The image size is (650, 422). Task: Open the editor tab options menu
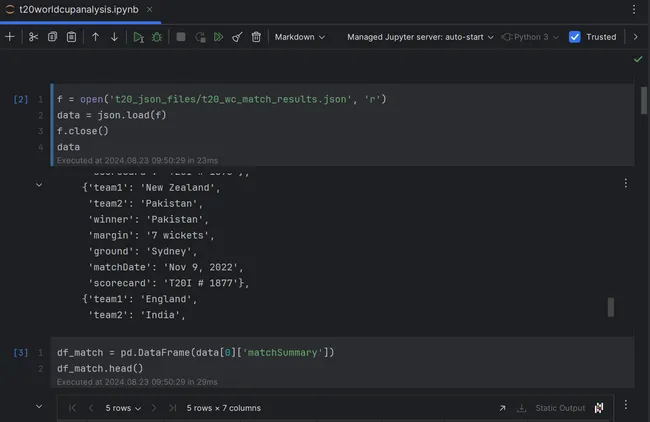tap(634, 9)
